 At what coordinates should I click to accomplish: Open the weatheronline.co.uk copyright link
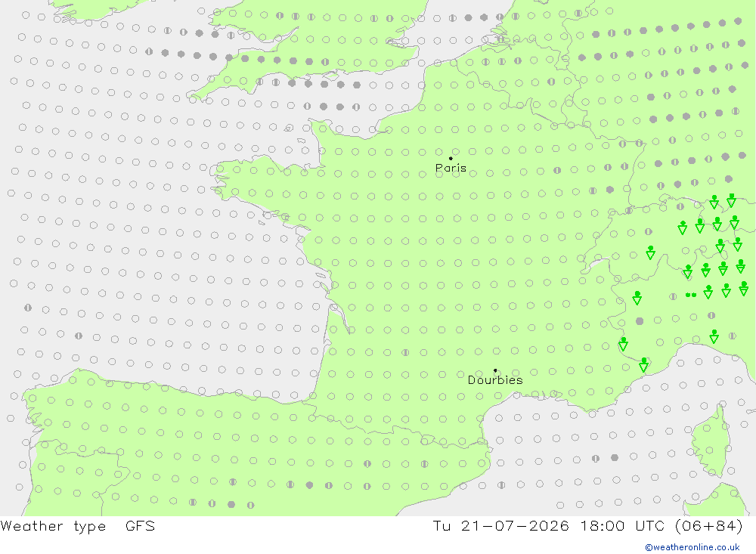[692, 547]
